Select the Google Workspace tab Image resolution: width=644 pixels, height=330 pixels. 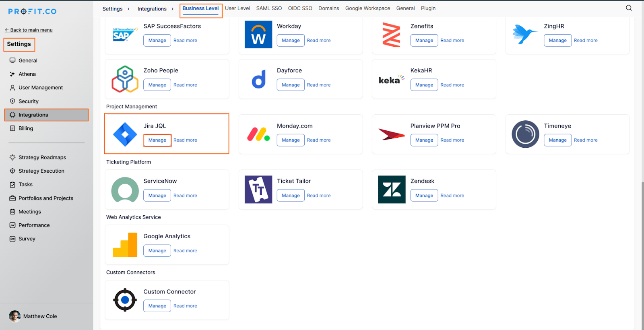(367, 8)
